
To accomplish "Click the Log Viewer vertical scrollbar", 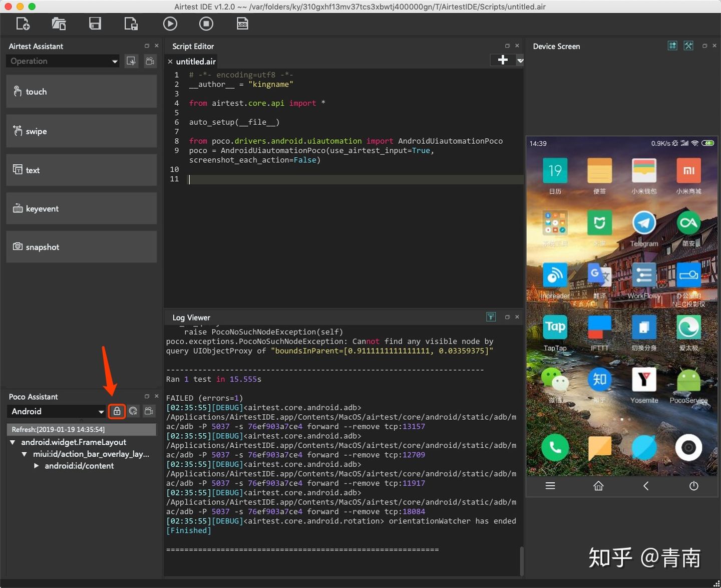I will pos(521,561).
